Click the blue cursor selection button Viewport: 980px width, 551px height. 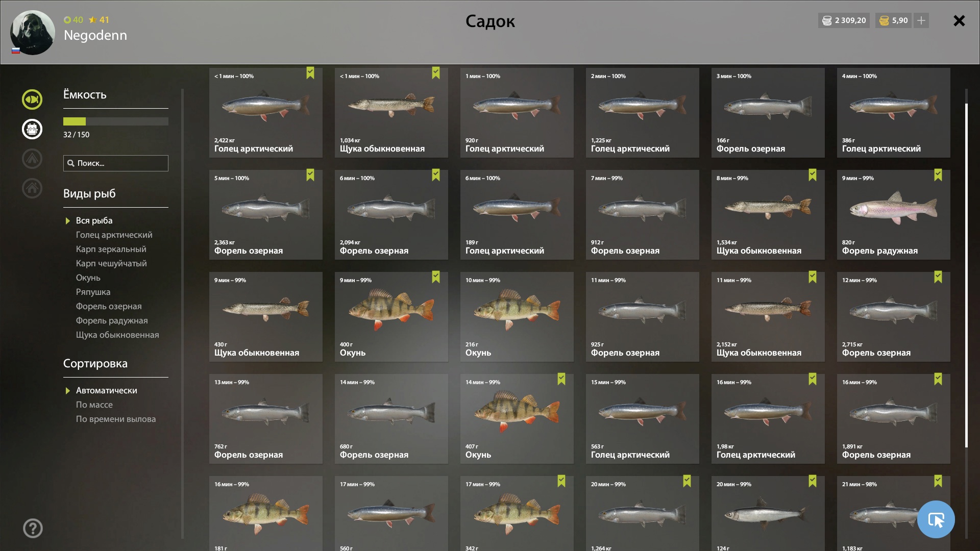point(936,519)
